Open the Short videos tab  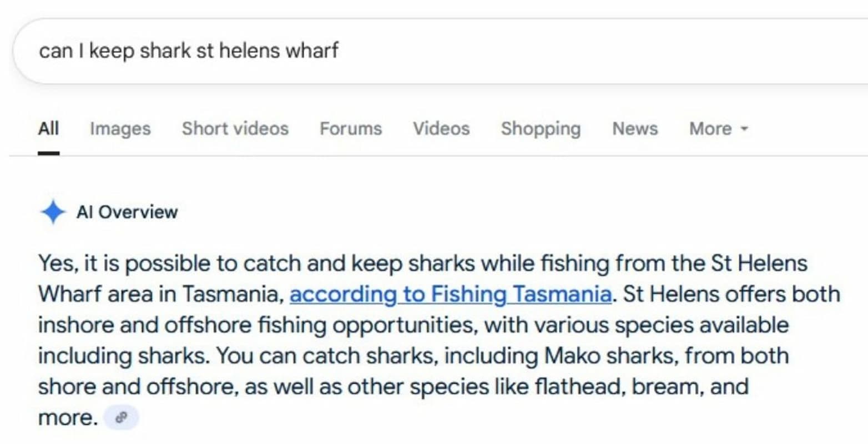[x=235, y=129]
